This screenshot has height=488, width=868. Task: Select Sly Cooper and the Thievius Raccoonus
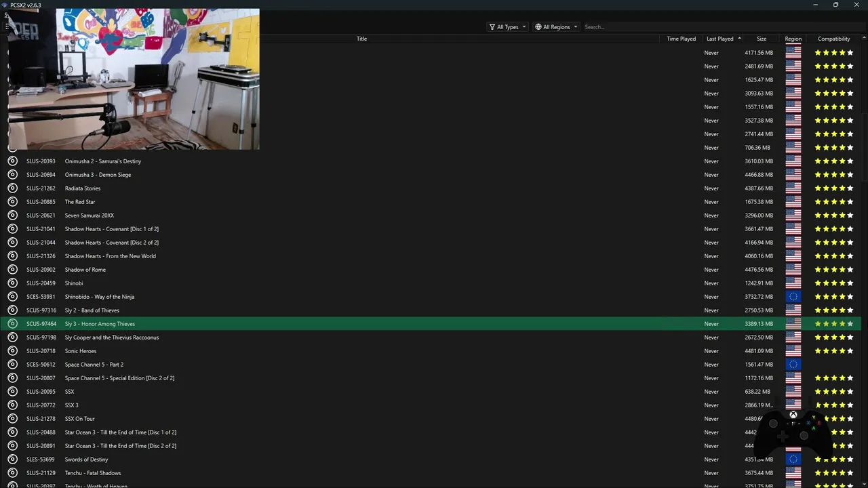coord(112,338)
